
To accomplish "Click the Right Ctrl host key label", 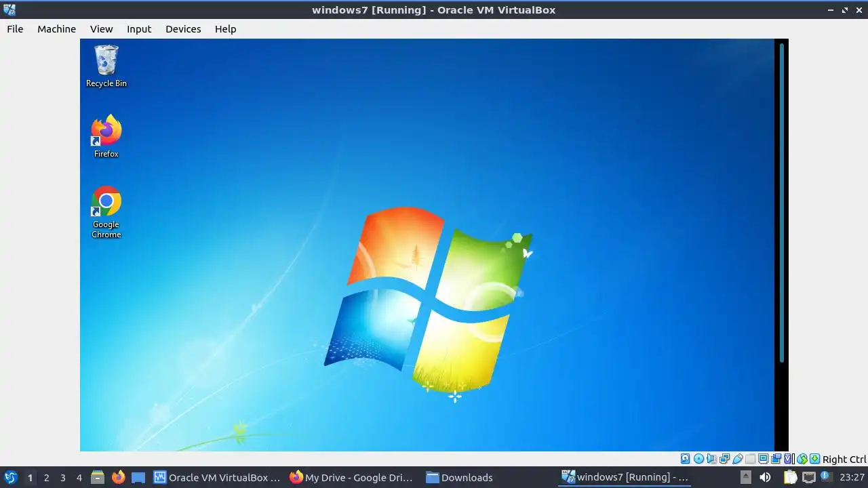I will (844, 460).
